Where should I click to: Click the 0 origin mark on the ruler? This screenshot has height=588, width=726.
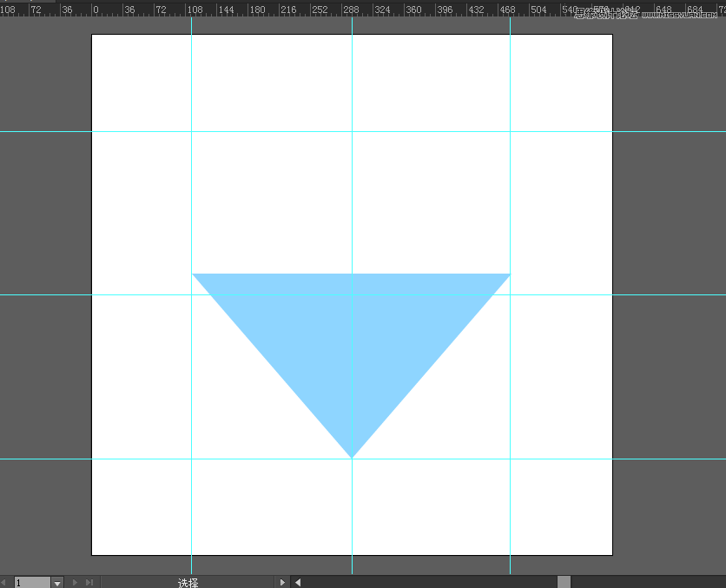(95, 10)
